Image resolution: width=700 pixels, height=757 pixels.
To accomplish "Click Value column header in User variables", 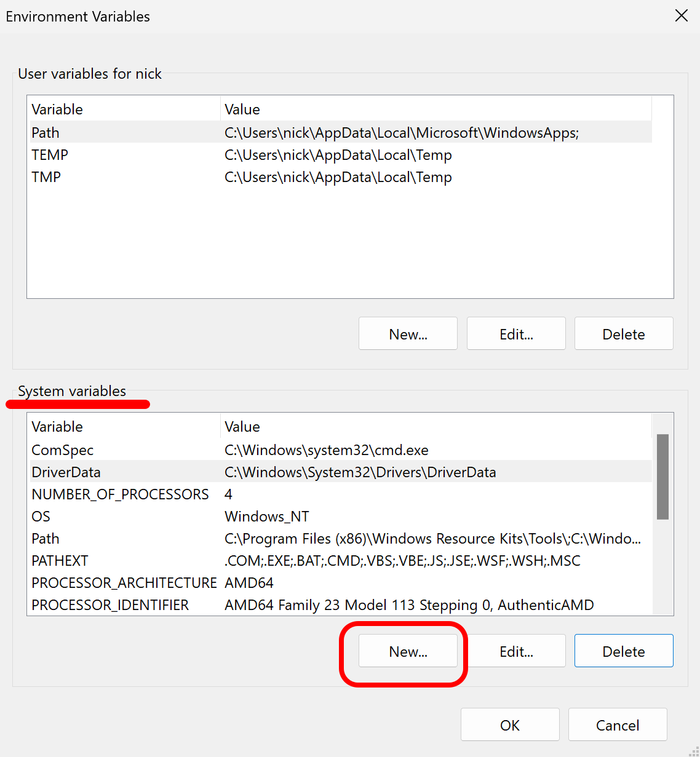I will click(x=436, y=109).
